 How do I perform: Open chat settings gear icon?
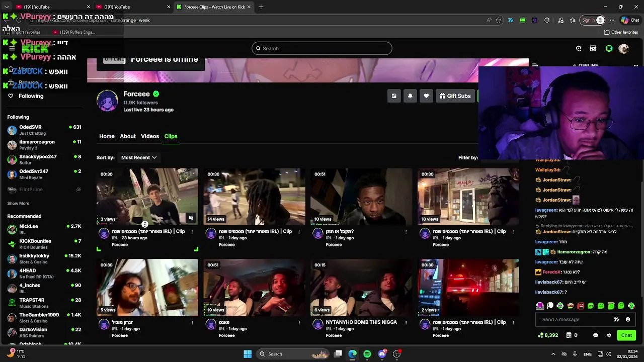[x=609, y=335]
